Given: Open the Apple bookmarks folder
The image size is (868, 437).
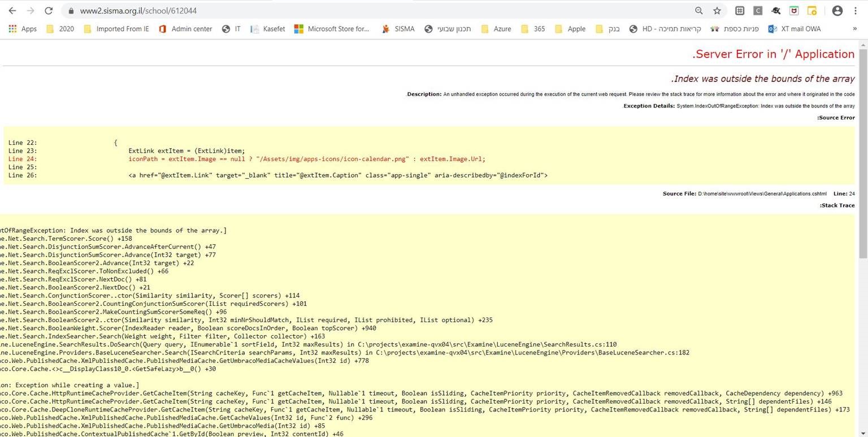Looking at the screenshot, I should coord(570,29).
